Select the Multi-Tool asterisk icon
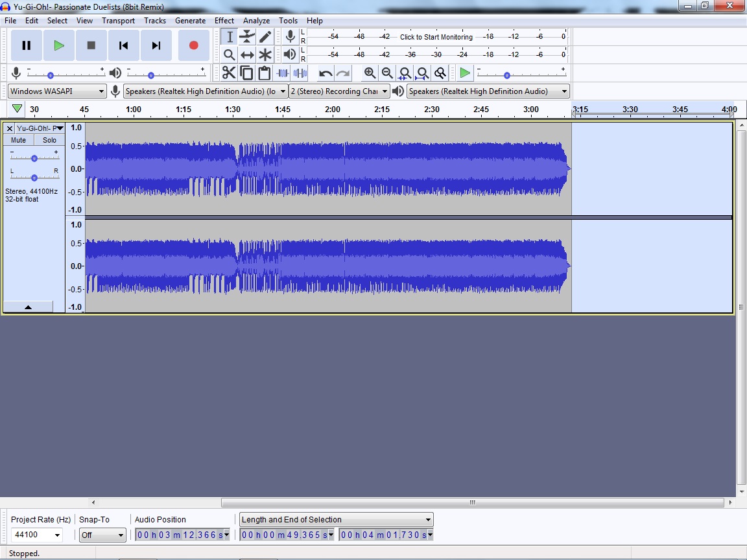The height and width of the screenshot is (560, 747). pyautogui.click(x=265, y=54)
